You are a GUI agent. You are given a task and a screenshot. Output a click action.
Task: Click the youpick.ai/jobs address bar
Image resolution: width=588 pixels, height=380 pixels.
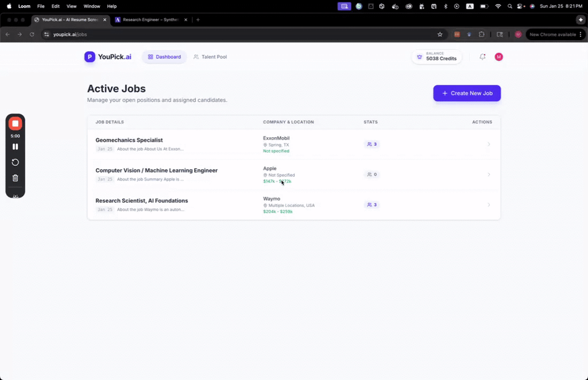pos(243,34)
